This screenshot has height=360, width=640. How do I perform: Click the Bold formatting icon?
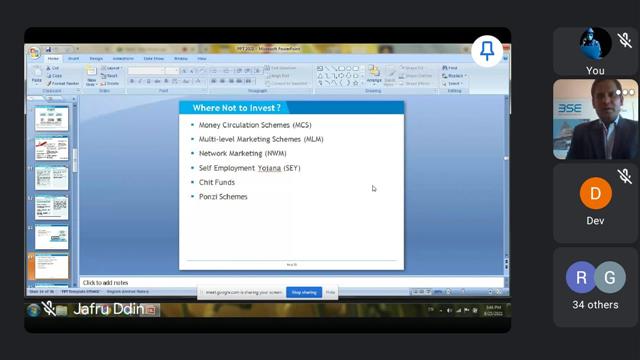[x=132, y=81]
